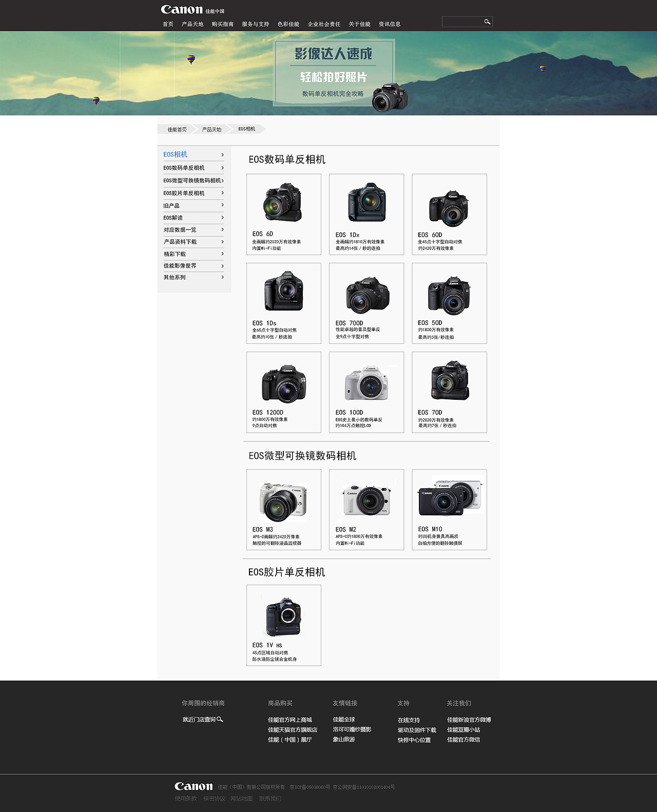Open 佳能天猫官方旗舰店 footer link
The height and width of the screenshot is (812, 657).
point(293,730)
